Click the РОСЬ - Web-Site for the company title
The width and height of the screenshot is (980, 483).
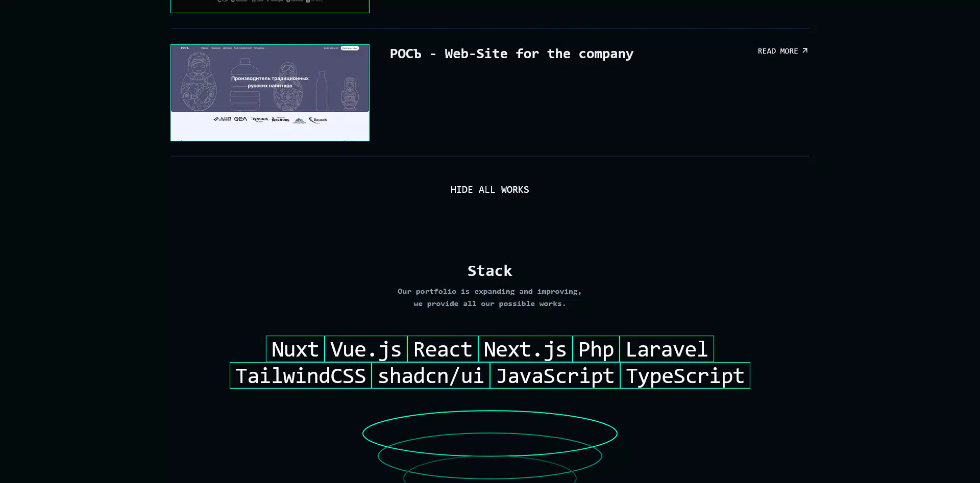[x=511, y=54]
